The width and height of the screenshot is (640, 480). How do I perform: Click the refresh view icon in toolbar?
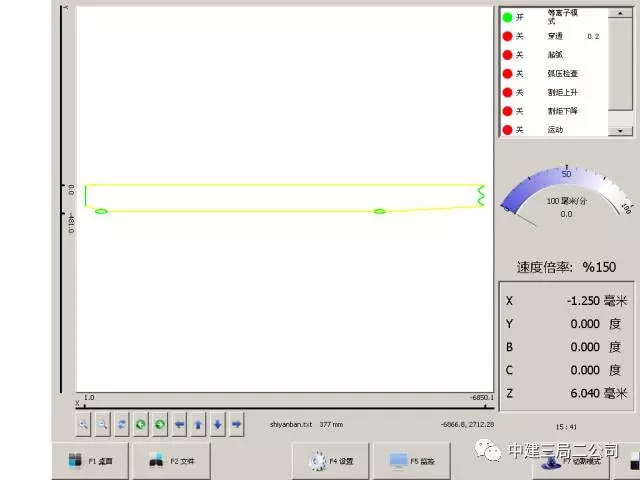121,424
